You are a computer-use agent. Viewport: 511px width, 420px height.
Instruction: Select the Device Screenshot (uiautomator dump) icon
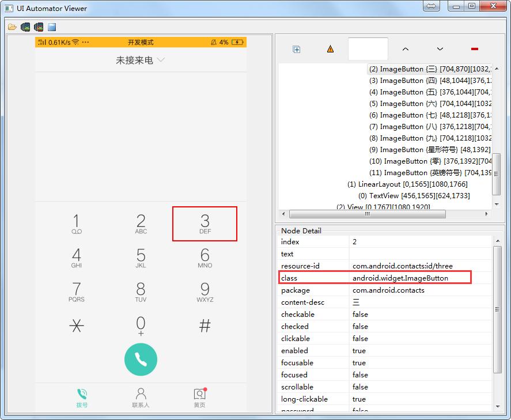pos(24,27)
